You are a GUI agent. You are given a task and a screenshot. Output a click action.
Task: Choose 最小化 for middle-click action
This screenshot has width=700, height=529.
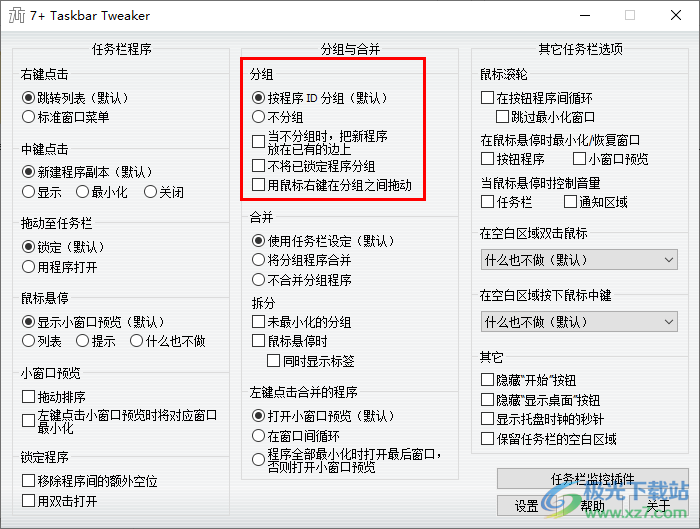(x=82, y=192)
